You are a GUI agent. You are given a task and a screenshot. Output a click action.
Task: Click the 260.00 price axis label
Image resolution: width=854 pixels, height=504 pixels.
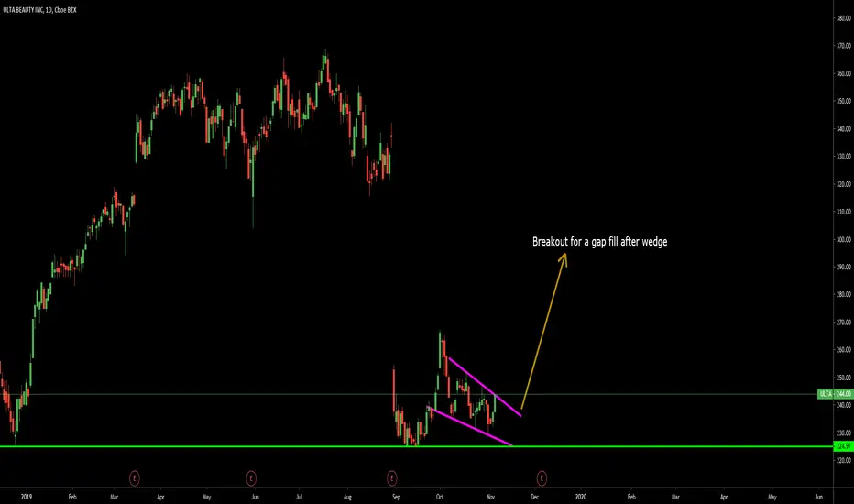(844, 350)
